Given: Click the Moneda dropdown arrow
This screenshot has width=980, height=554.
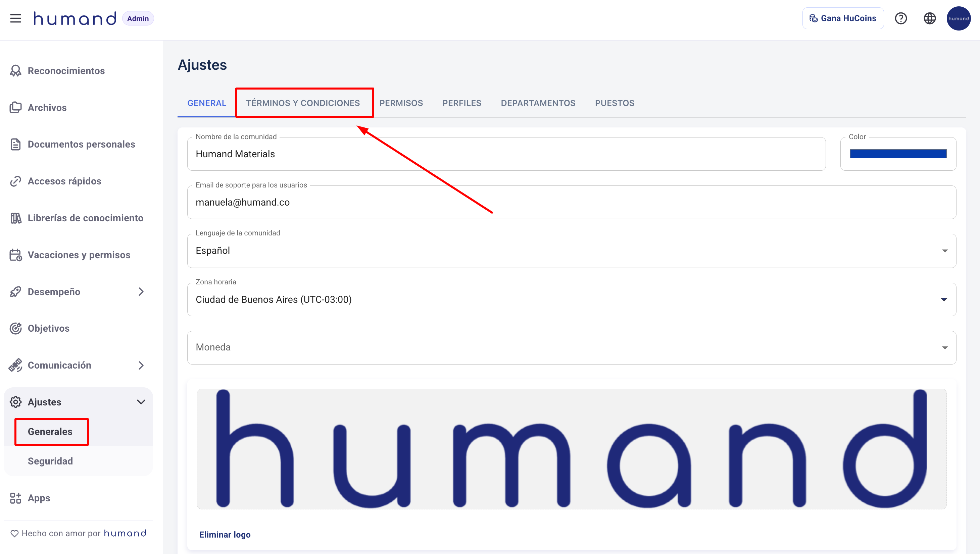Looking at the screenshot, I should point(944,348).
